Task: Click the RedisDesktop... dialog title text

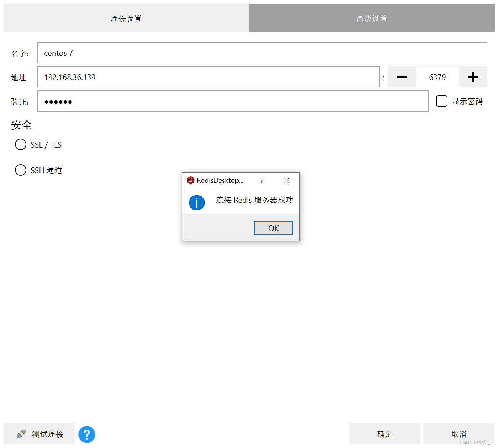Action: click(220, 180)
